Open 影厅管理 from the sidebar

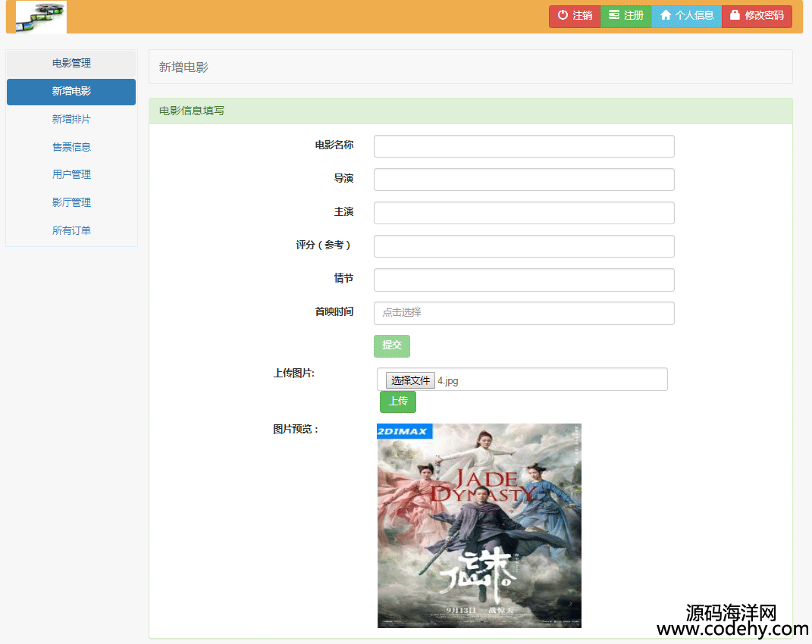click(x=71, y=202)
